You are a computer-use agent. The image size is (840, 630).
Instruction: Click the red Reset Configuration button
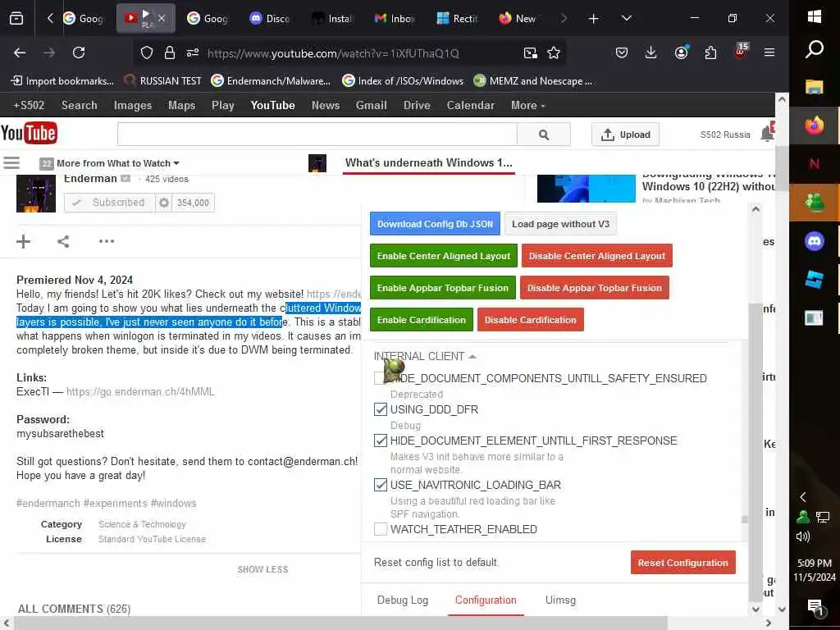point(682,563)
